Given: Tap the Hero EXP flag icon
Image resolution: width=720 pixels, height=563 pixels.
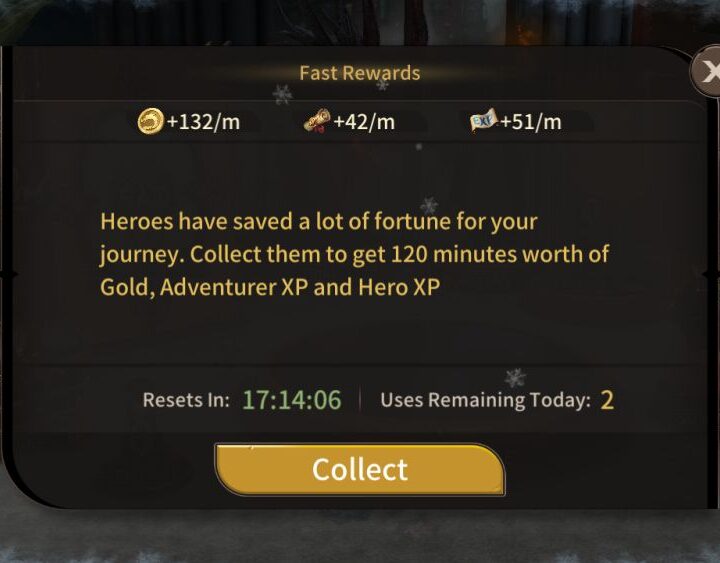Looking at the screenshot, I should click(484, 120).
